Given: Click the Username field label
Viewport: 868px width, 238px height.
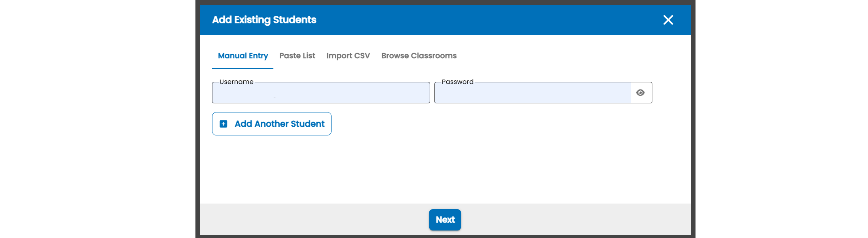Looking at the screenshot, I should pos(237,82).
